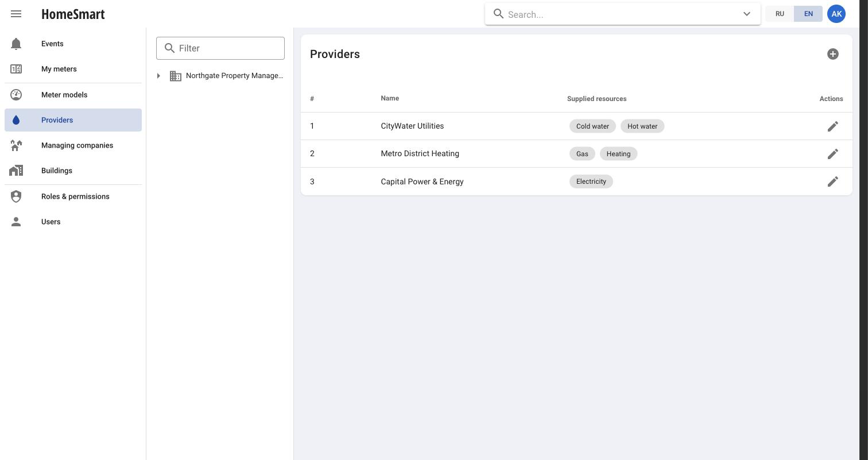
Task: Go to Roles & permissions
Action: 73,196
